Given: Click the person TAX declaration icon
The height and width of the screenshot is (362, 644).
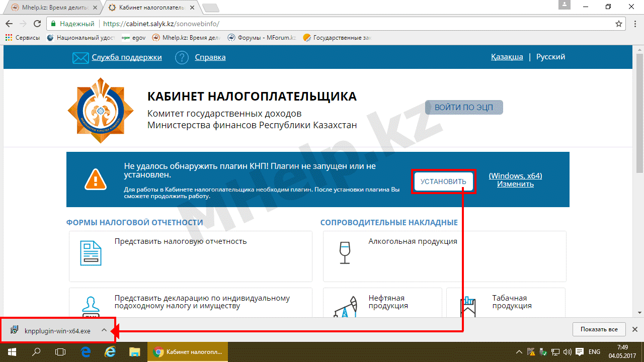Looking at the screenshot, I should coord(91,306).
